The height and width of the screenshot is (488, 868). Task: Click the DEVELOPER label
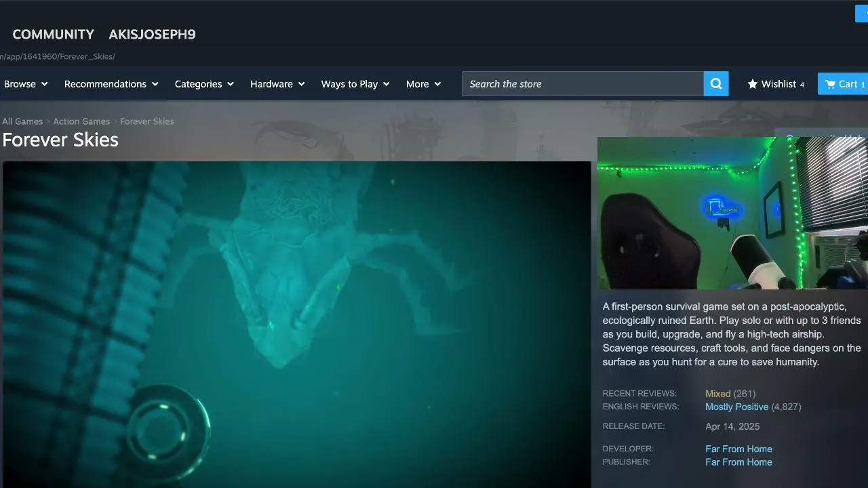click(x=628, y=449)
